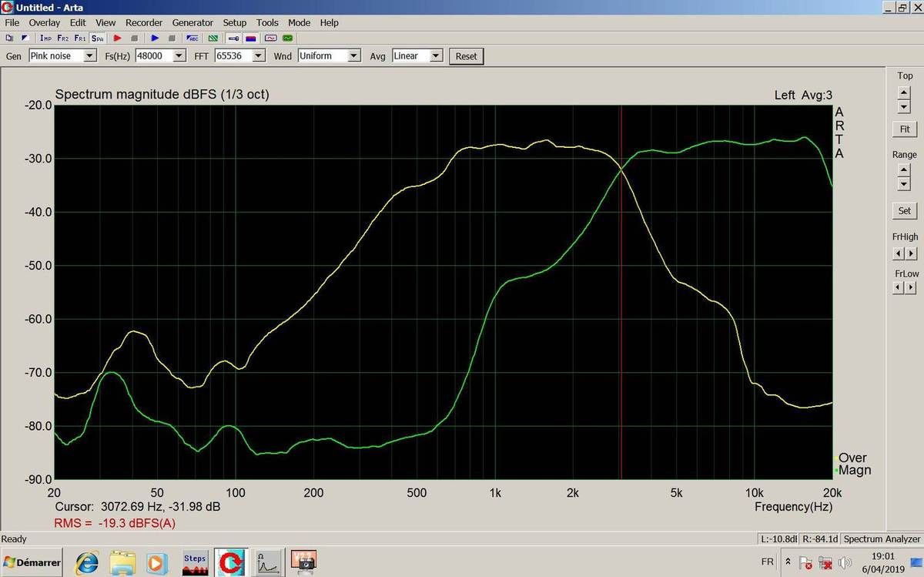Start recording with the red play icon

coord(118,38)
